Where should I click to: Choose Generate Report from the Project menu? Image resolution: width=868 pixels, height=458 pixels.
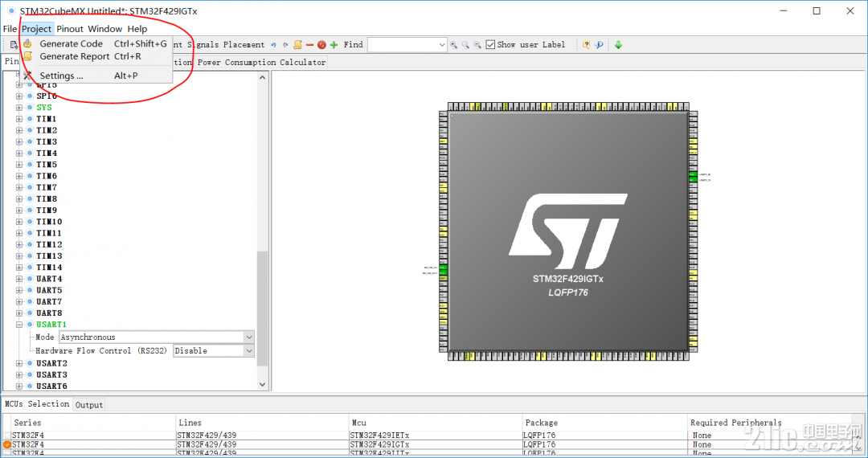pos(95,56)
